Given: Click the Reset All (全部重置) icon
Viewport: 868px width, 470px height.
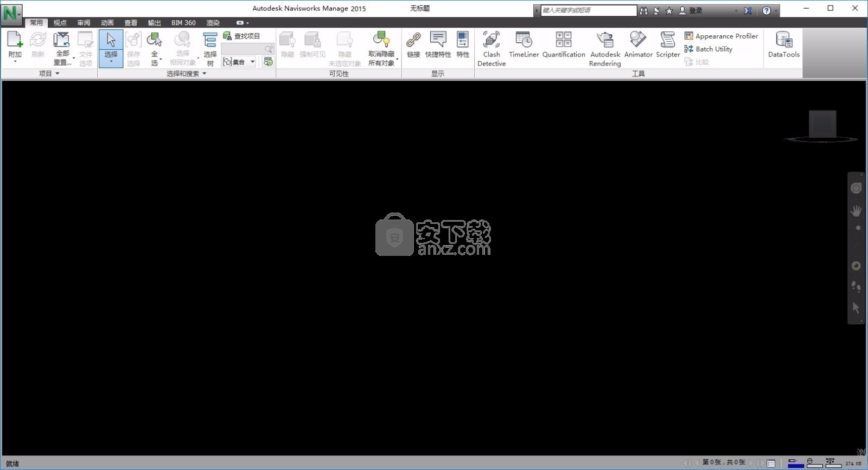Looking at the screenshot, I should pos(62,40).
